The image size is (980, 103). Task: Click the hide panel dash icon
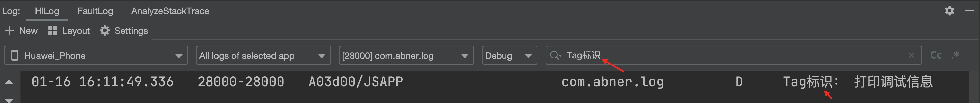coord(969,11)
